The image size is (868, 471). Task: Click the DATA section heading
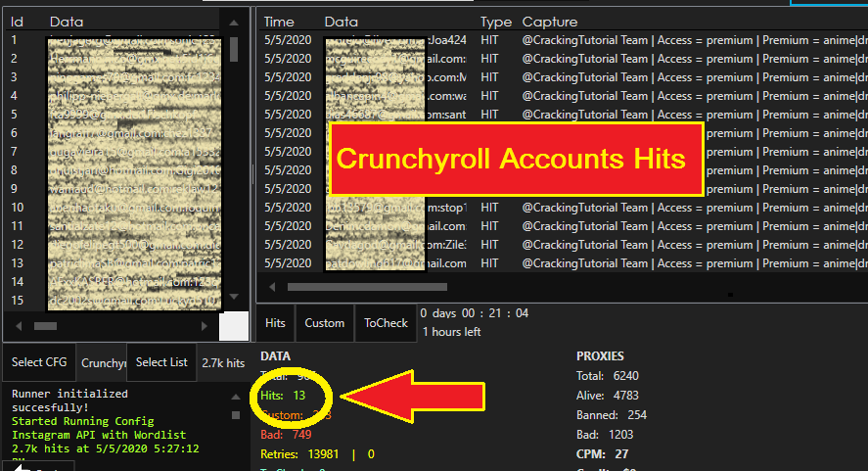[275, 356]
